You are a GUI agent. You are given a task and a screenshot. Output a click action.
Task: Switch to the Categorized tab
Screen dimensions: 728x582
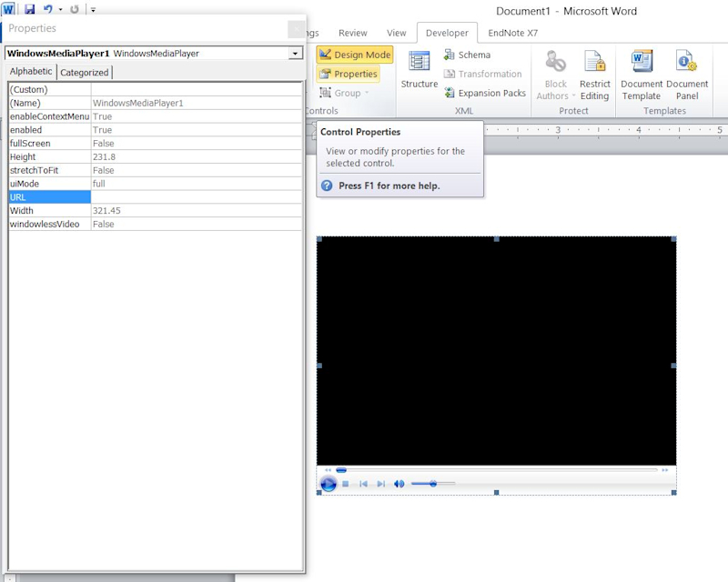click(x=84, y=73)
